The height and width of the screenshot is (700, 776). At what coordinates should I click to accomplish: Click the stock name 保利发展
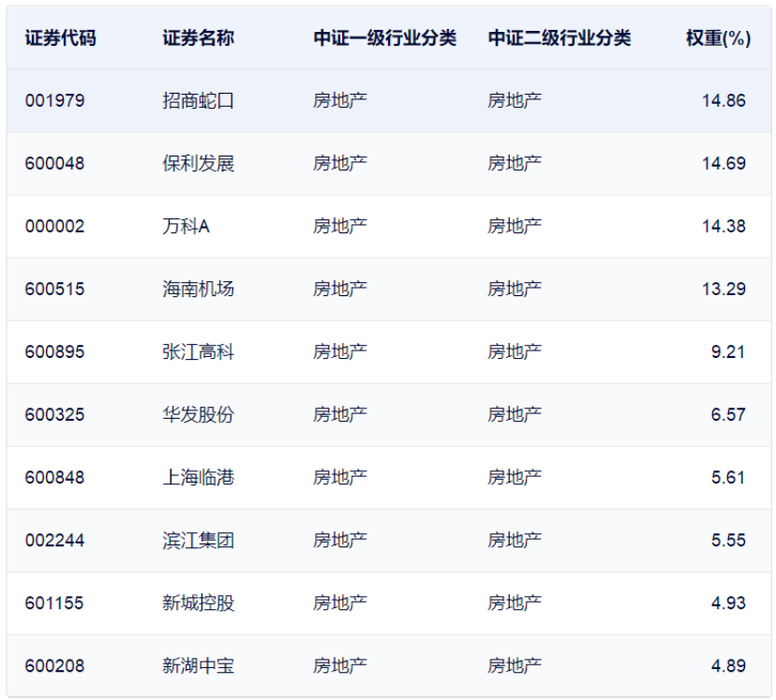click(198, 164)
